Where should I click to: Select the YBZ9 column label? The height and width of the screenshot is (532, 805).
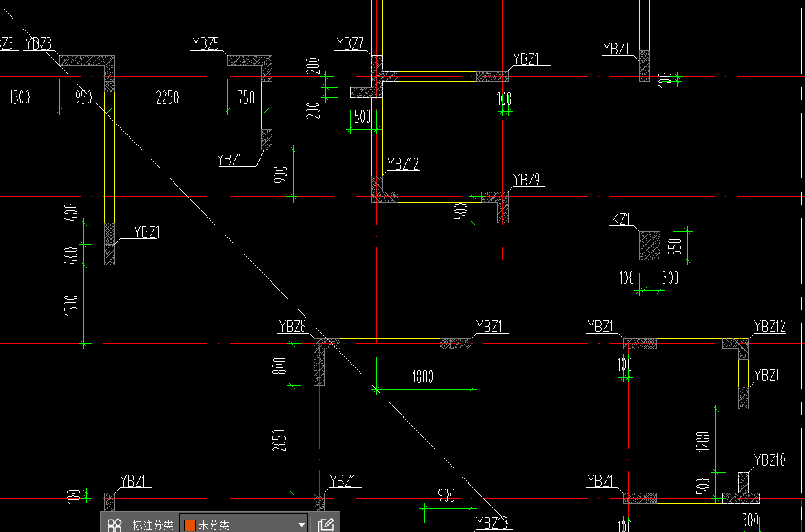coord(527,180)
